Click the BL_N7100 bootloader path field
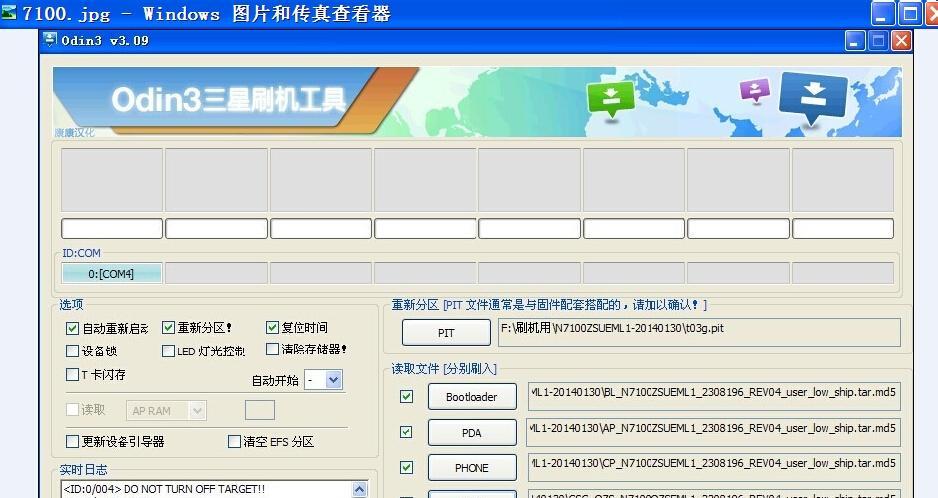Image resolution: width=938 pixels, height=498 pixels. click(x=714, y=397)
